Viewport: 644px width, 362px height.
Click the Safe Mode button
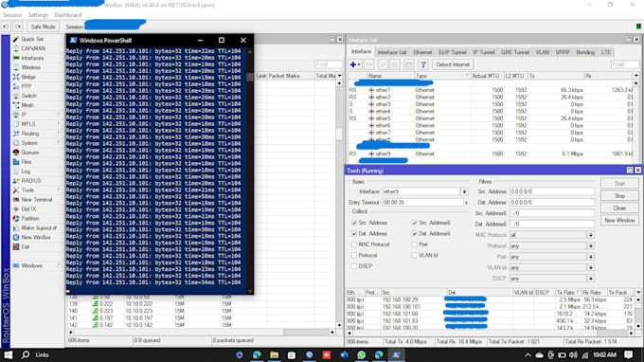pos(43,27)
